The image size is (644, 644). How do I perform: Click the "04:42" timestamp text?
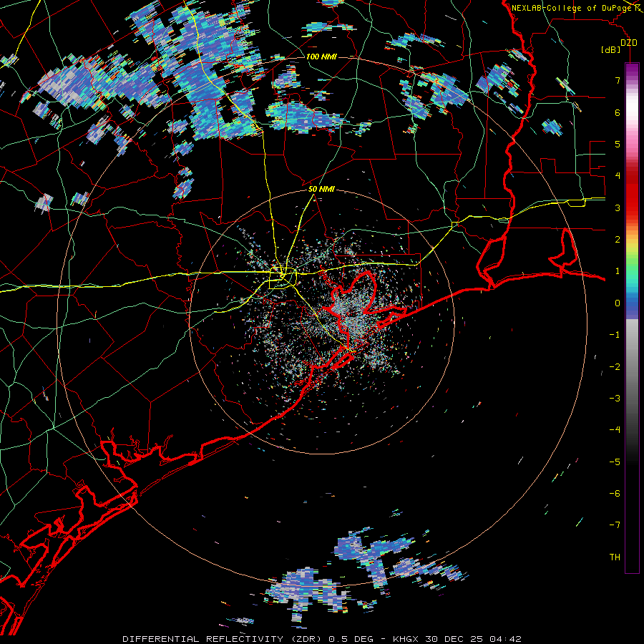pos(505,639)
